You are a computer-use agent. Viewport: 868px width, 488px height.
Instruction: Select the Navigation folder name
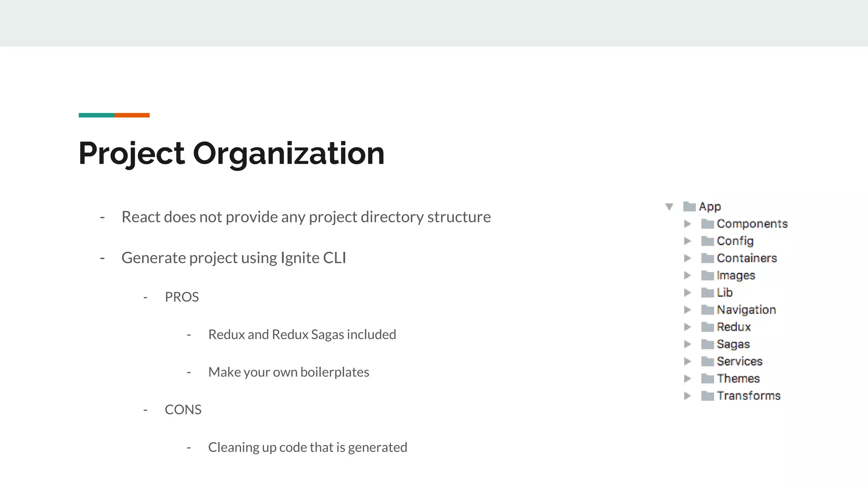click(x=746, y=310)
